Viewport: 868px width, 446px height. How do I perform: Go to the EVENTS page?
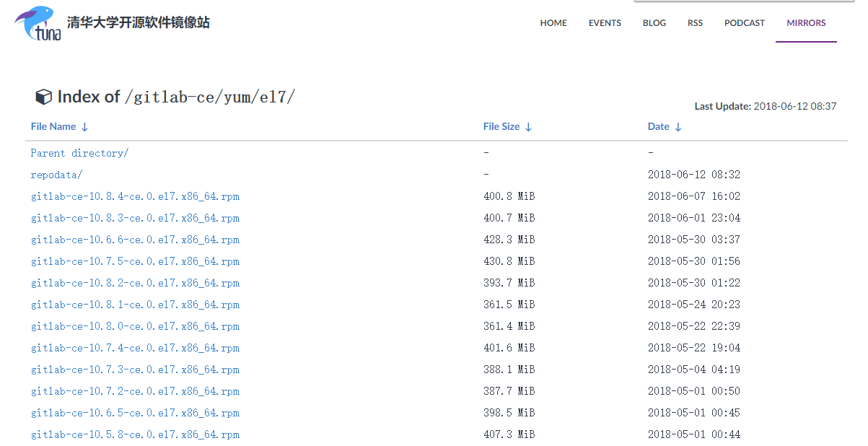(605, 23)
